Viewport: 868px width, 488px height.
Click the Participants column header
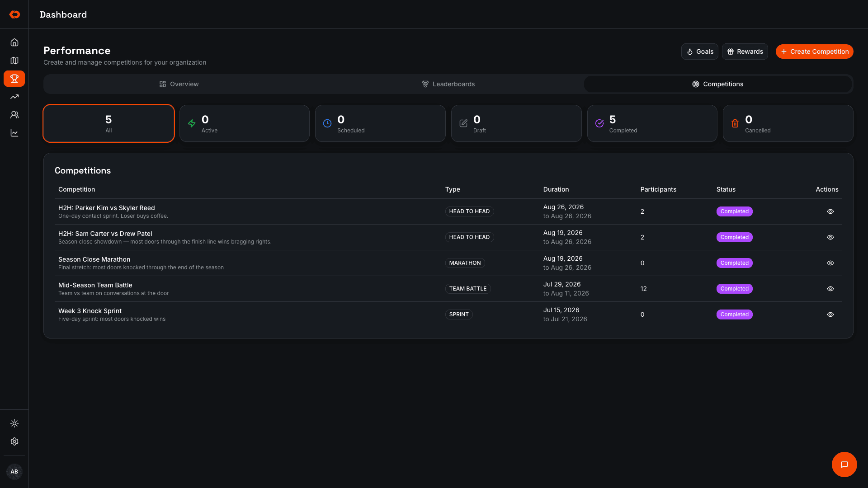tap(658, 189)
